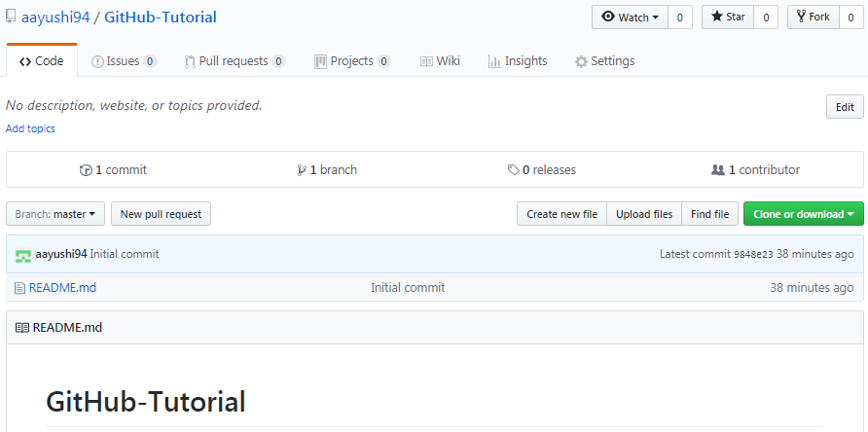Click the branch icon beside 1 branch
Viewport: 868px width, 432px height.
tap(302, 170)
